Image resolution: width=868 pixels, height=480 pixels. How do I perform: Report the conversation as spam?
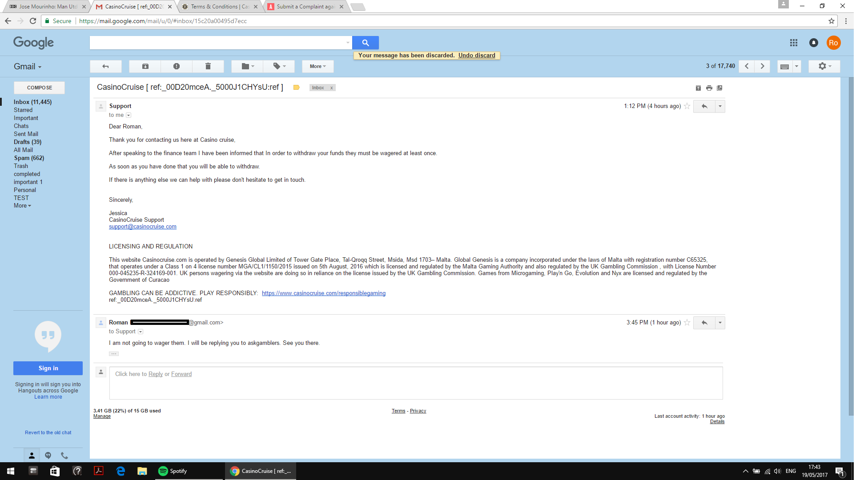pyautogui.click(x=177, y=66)
